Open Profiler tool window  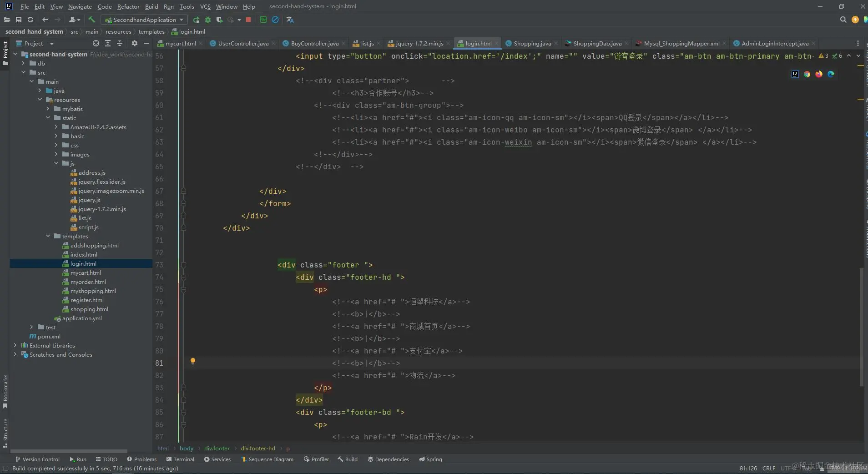316,459
